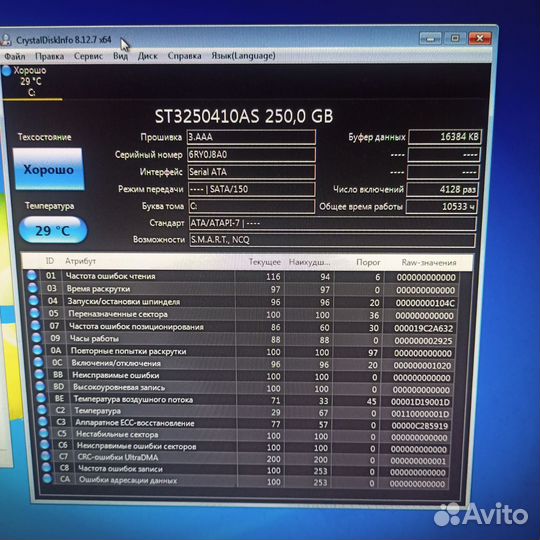The height and width of the screenshot is (540, 540).
Task: Click the big Хорошо health status button
Action: (49, 169)
